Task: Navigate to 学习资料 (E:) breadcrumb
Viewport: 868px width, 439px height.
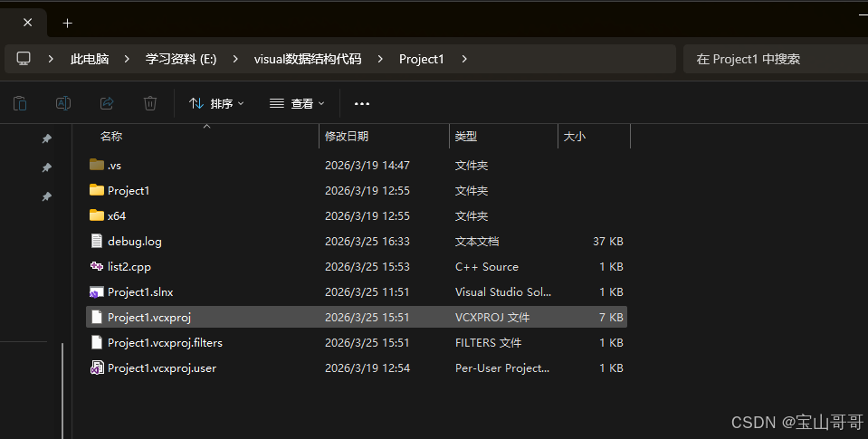Action: coord(181,59)
